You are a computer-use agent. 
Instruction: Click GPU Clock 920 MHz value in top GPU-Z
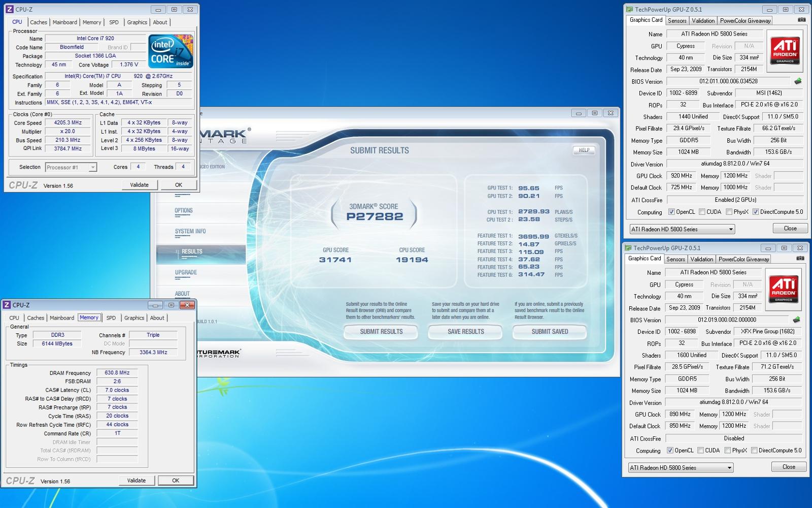(x=681, y=176)
